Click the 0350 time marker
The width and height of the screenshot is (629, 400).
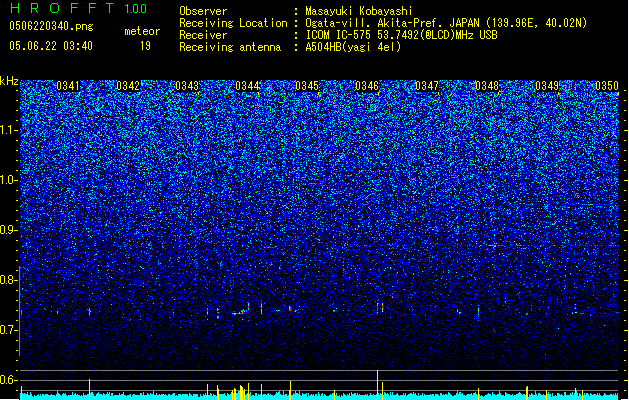click(x=607, y=86)
